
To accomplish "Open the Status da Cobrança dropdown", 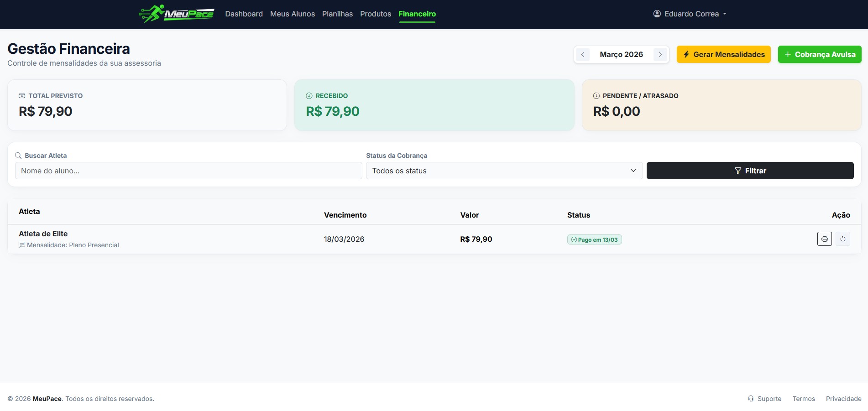I will point(504,171).
